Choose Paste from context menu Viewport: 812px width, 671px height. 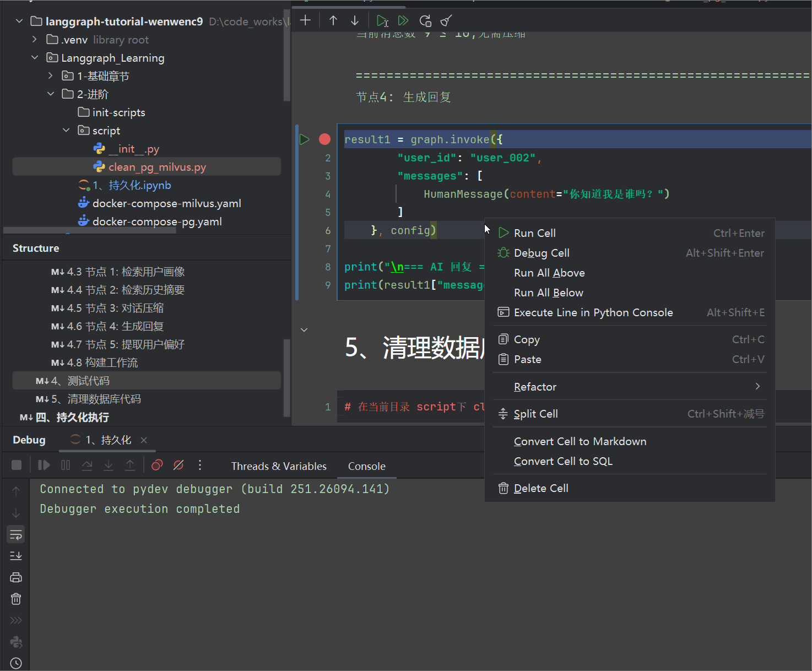pos(630,359)
